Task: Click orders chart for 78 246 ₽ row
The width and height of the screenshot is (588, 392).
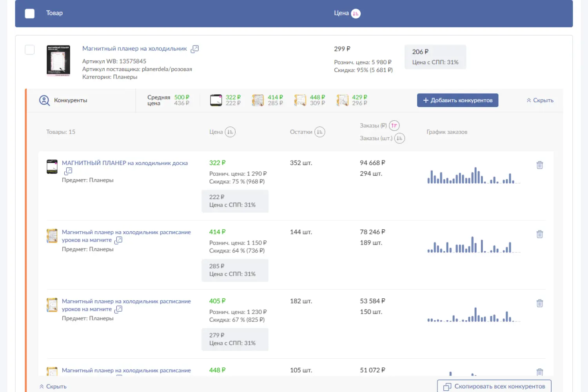Action: pyautogui.click(x=474, y=244)
